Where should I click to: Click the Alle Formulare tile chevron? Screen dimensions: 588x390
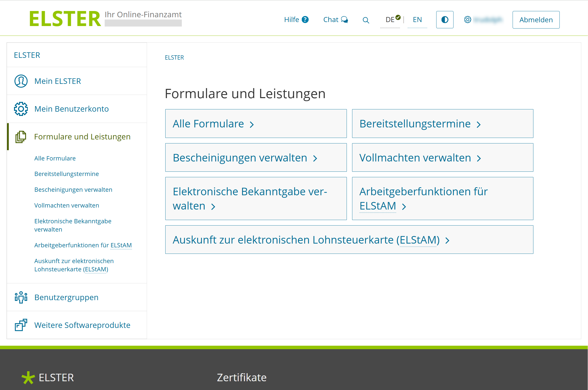point(252,124)
